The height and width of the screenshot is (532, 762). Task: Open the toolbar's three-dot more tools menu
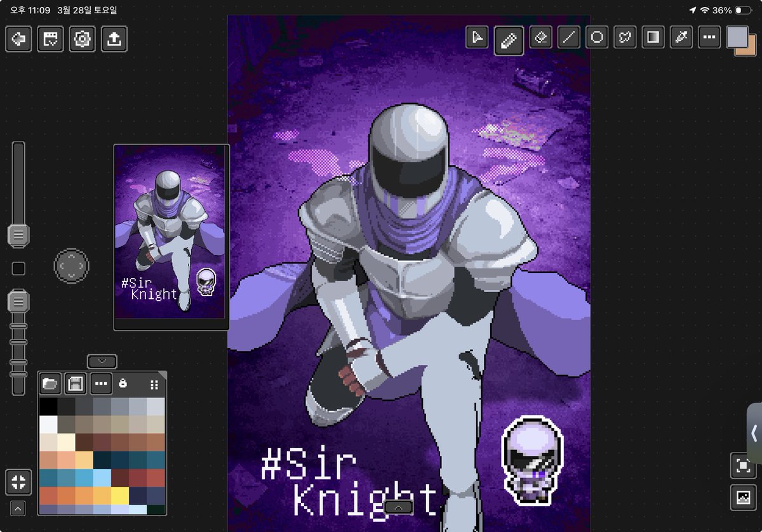click(x=709, y=37)
